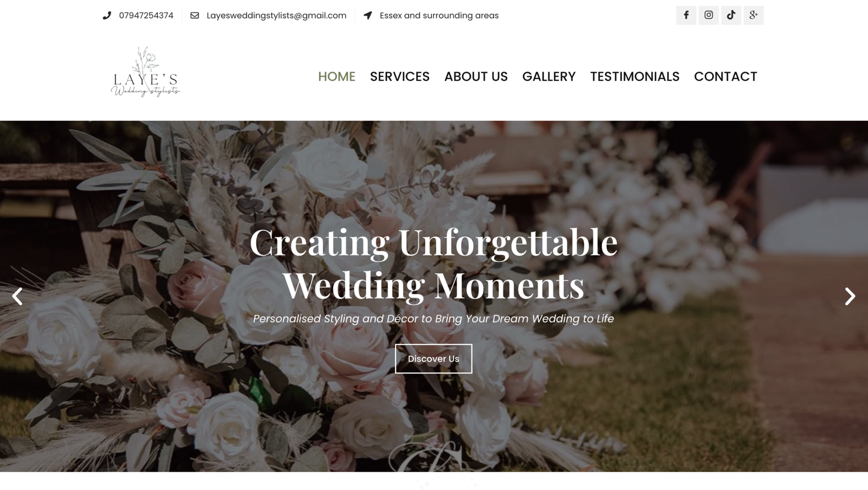This screenshot has width=868, height=490.
Task: Advance to next slide arrow
Action: point(850,296)
